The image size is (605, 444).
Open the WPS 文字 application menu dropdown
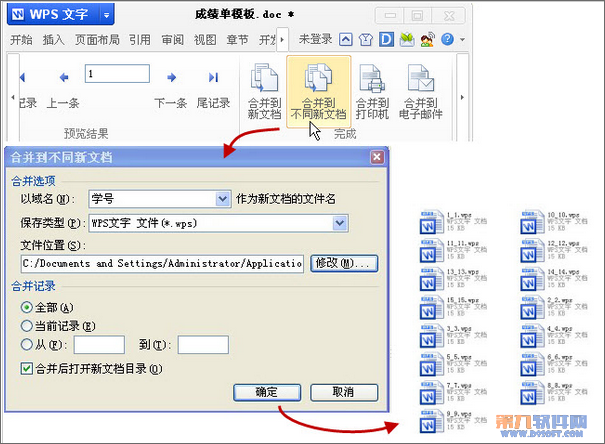click(x=107, y=15)
